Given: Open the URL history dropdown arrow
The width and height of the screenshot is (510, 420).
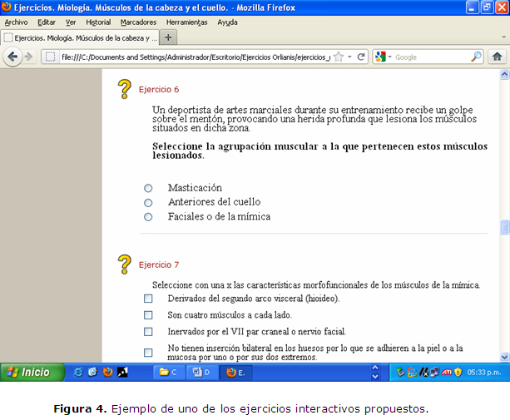Looking at the screenshot, I should click(x=350, y=57).
